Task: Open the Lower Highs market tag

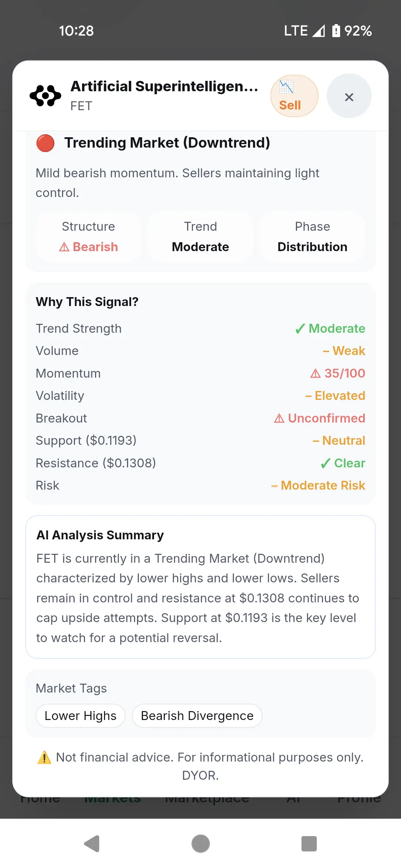Action: pyautogui.click(x=81, y=716)
